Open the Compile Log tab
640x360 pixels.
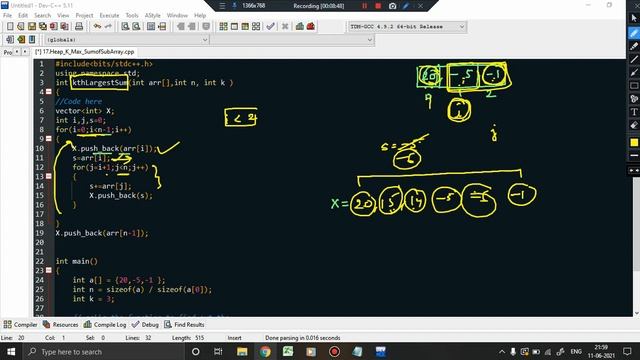(x=105, y=324)
